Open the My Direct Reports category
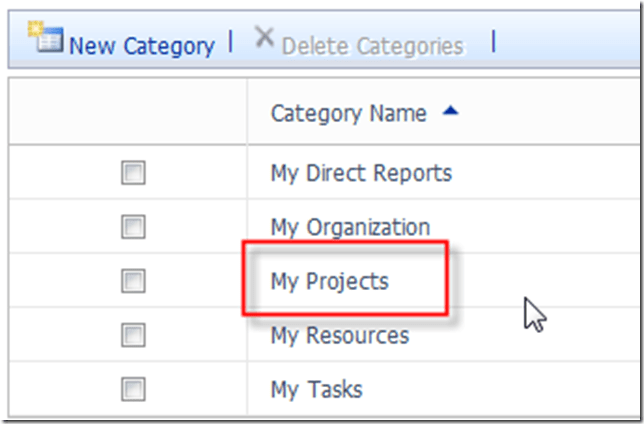This screenshot has height=424, width=644. tap(361, 173)
